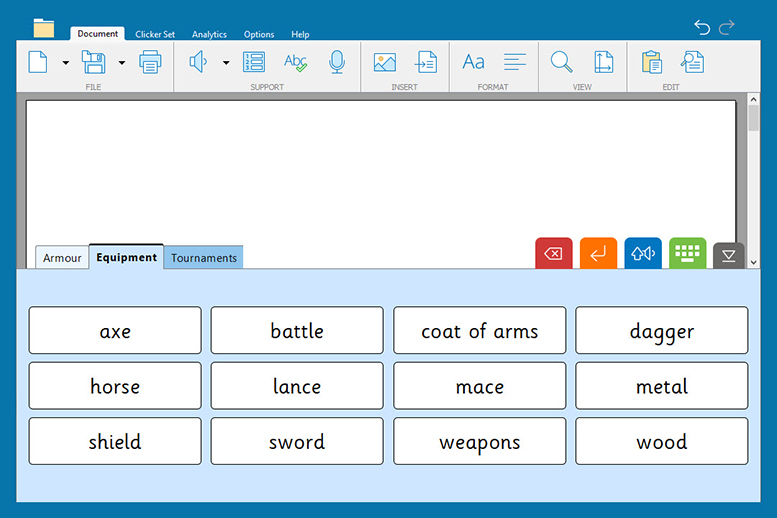Expand the dropdown arrow beside Save
This screenshot has height=518, width=777.
pyautogui.click(x=122, y=63)
